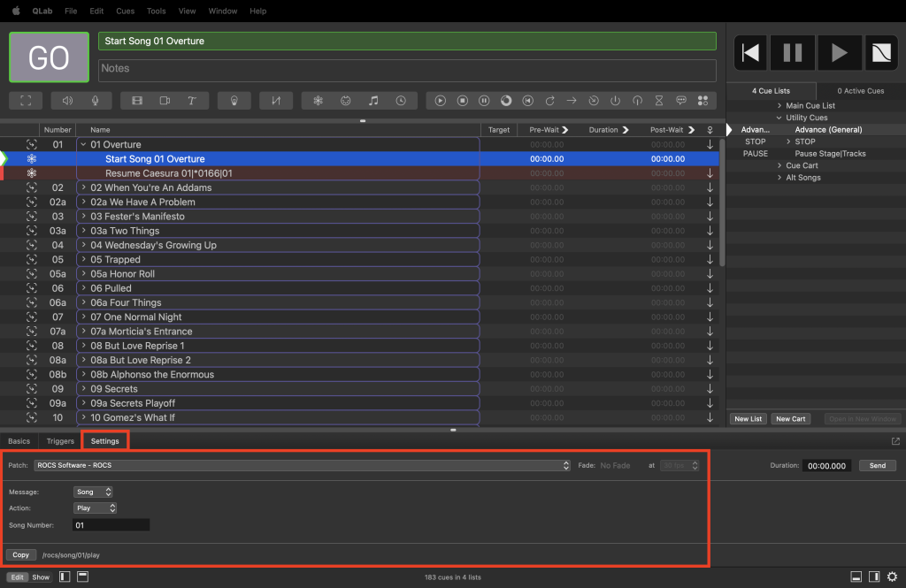Switch to the Triggers inspector tab
The width and height of the screenshot is (906, 588).
(x=60, y=441)
